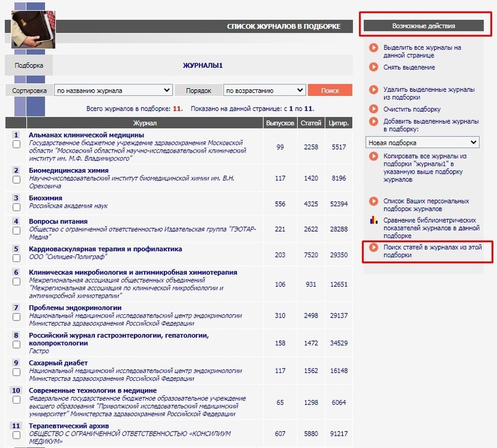
Task: Click bar chart icon for bibliometric comparison
Action: click(373, 220)
